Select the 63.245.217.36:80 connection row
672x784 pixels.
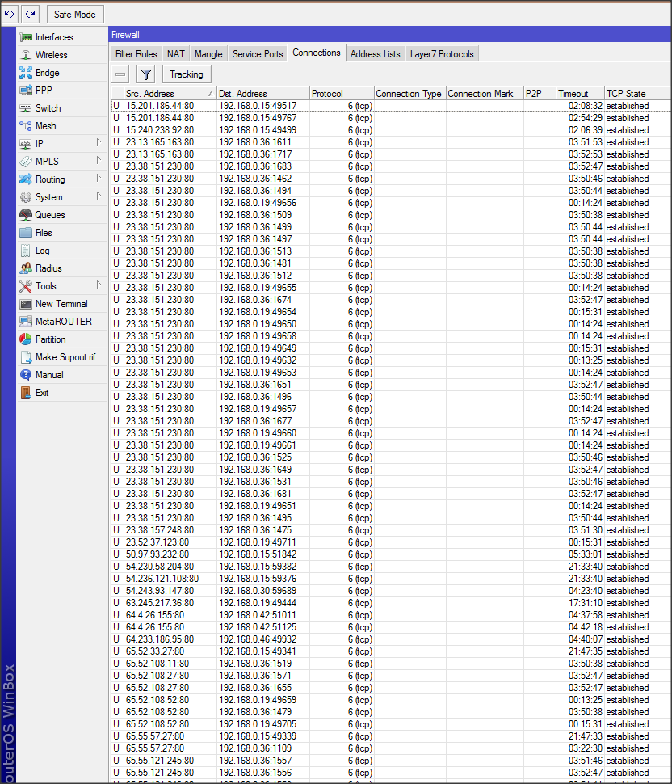coord(390,603)
